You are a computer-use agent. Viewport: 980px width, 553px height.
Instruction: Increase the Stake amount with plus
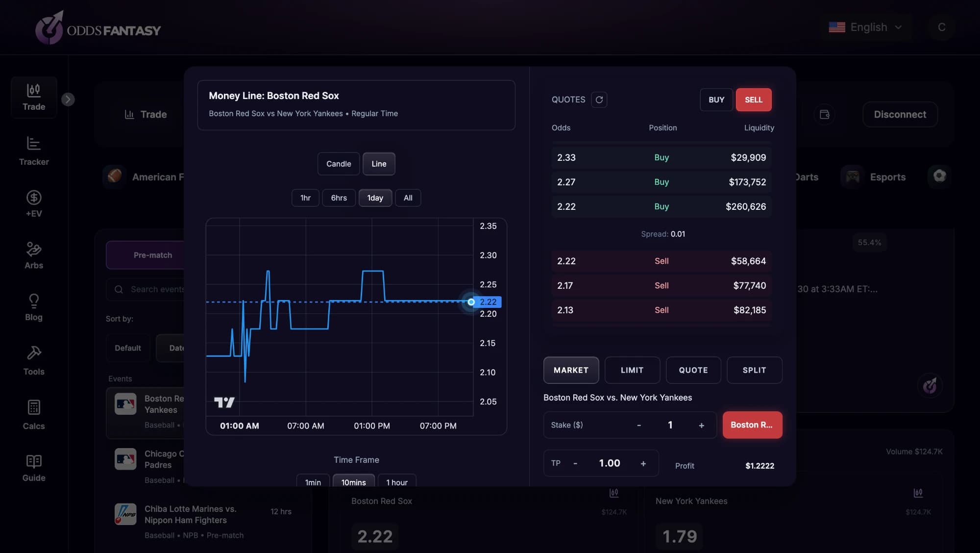(701, 425)
